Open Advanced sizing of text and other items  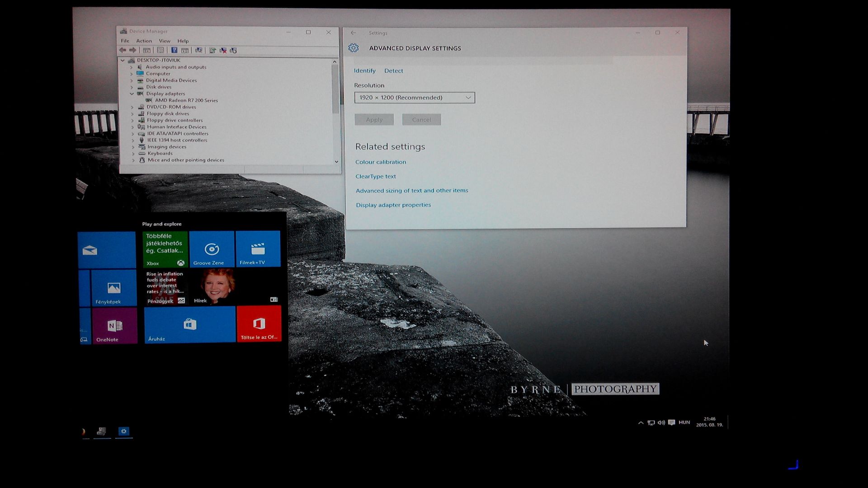(x=412, y=191)
